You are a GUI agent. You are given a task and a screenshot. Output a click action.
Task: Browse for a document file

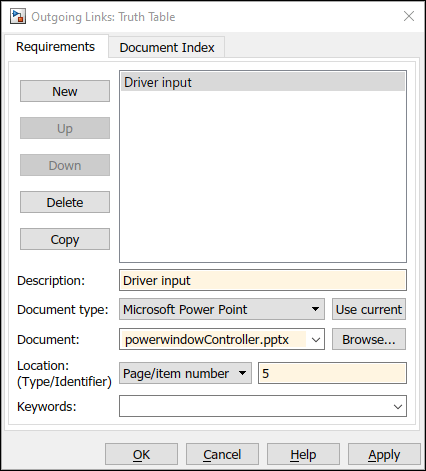(369, 339)
